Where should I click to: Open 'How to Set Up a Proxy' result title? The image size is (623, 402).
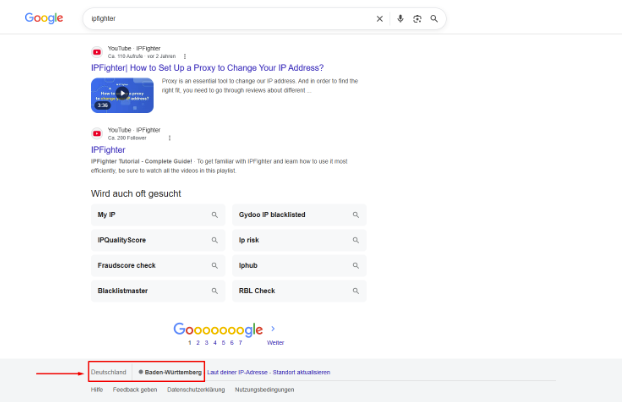(x=207, y=68)
